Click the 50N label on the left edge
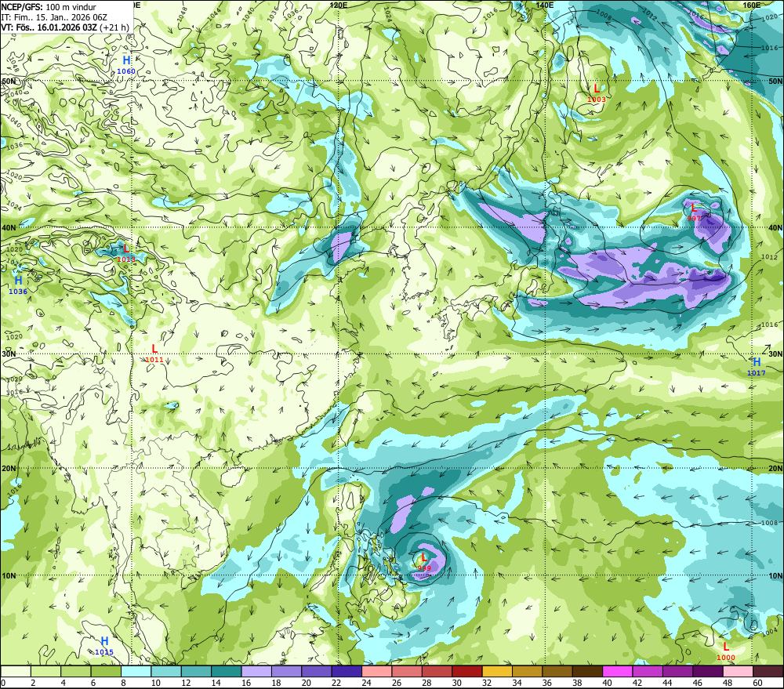The height and width of the screenshot is (689, 784). click(x=8, y=81)
